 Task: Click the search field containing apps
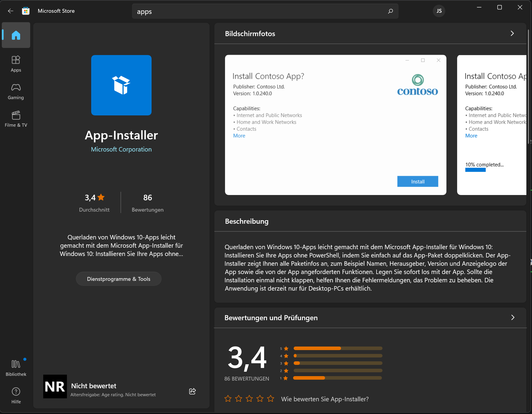pyautogui.click(x=265, y=11)
